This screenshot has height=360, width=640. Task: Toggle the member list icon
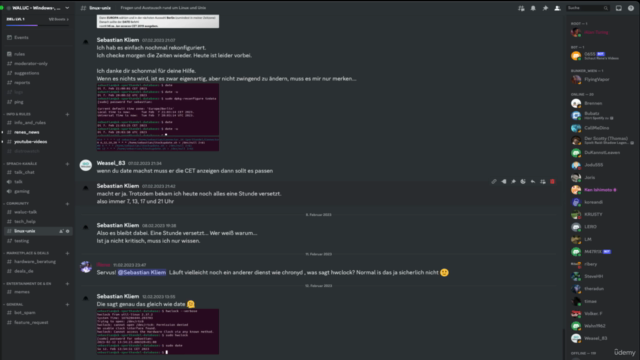[x=557, y=8]
